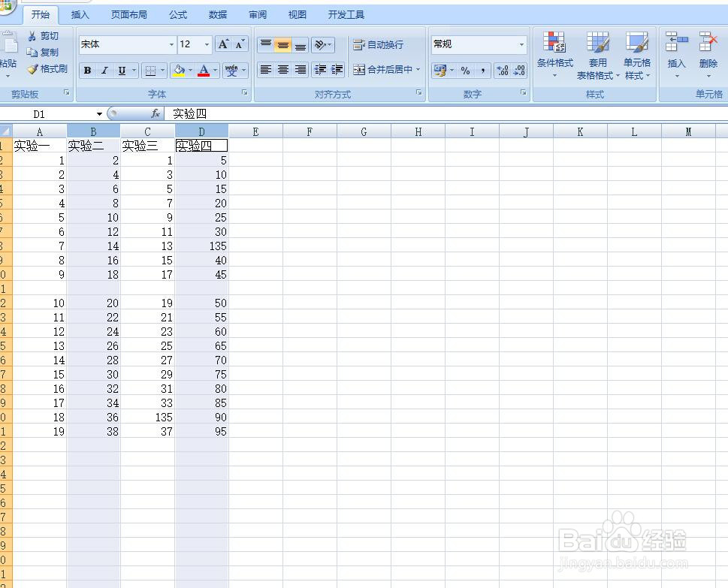Decrease decimal places icon
The height and width of the screenshot is (588, 728).
point(519,71)
